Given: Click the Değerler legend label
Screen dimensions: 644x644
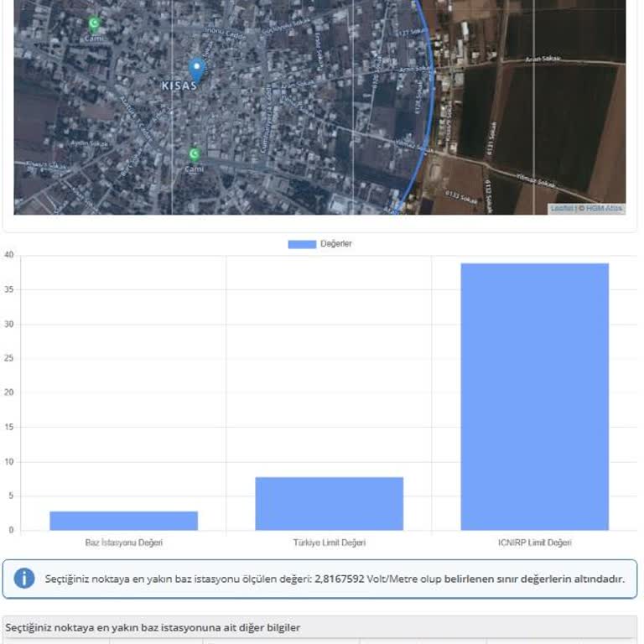Looking at the screenshot, I should pos(336,244).
